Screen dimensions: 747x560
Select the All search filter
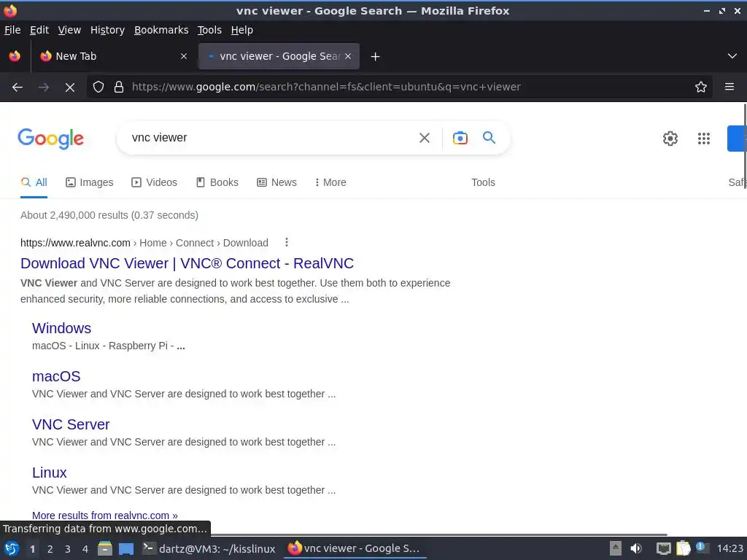(x=34, y=182)
